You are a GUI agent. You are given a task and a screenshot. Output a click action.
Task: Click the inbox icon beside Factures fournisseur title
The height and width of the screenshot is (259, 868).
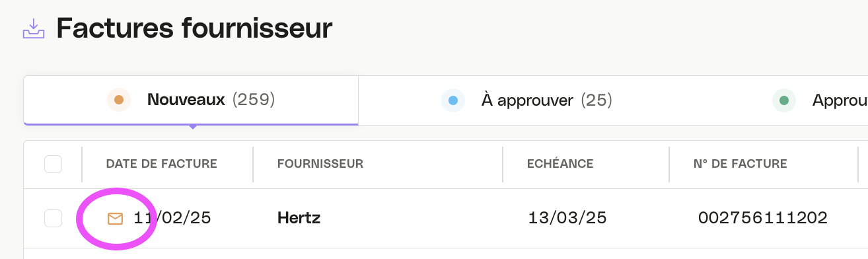(x=34, y=28)
